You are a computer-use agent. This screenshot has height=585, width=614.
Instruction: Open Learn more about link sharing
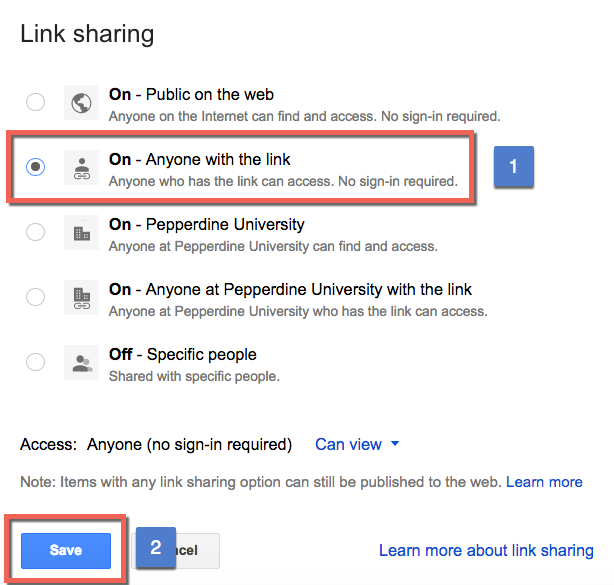pyautogui.click(x=486, y=551)
